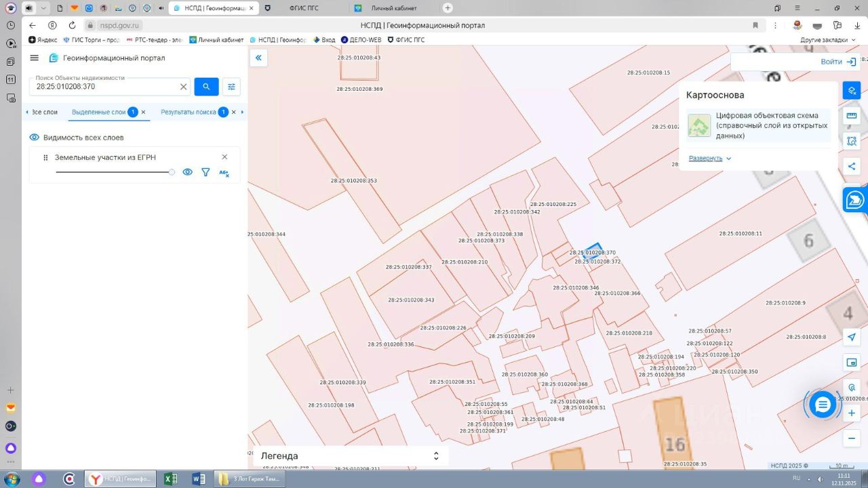
Task: Click the blue search magnifier button
Action: tap(206, 87)
